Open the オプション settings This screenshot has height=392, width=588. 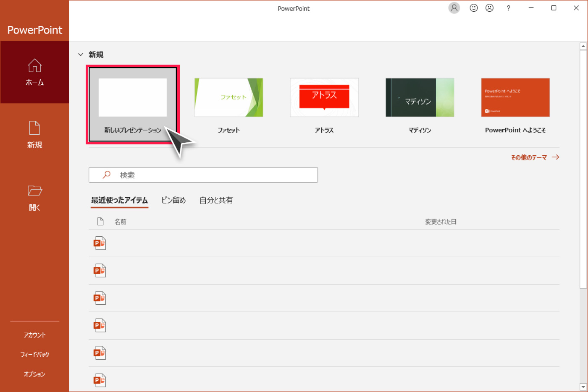tap(34, 374)
